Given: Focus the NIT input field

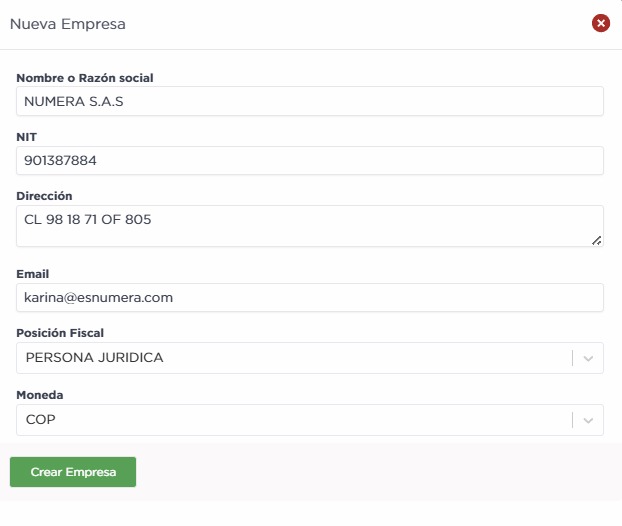Looking at the screenshot, I should (310, 161).
